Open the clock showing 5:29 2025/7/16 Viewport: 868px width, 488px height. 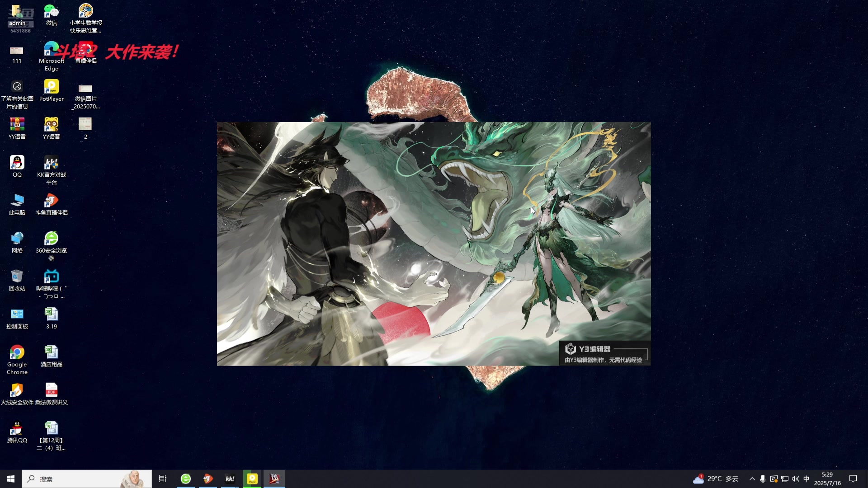[827, 479]
